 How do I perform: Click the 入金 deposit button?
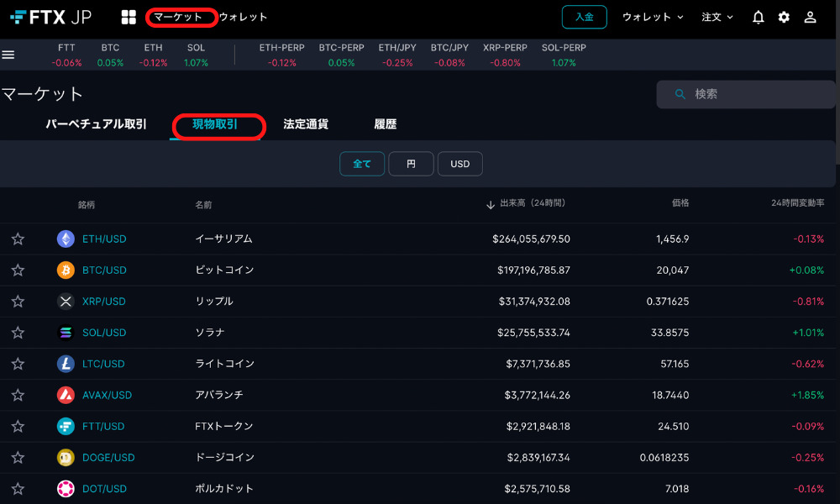click(x=584, y=17)
